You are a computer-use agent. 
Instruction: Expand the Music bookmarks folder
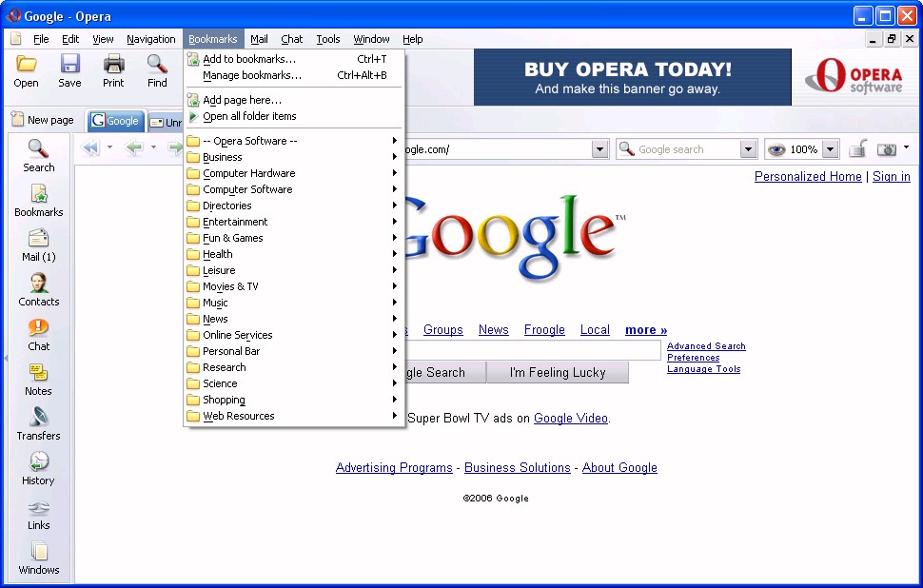pyautogui.click(x=293, y=303)
